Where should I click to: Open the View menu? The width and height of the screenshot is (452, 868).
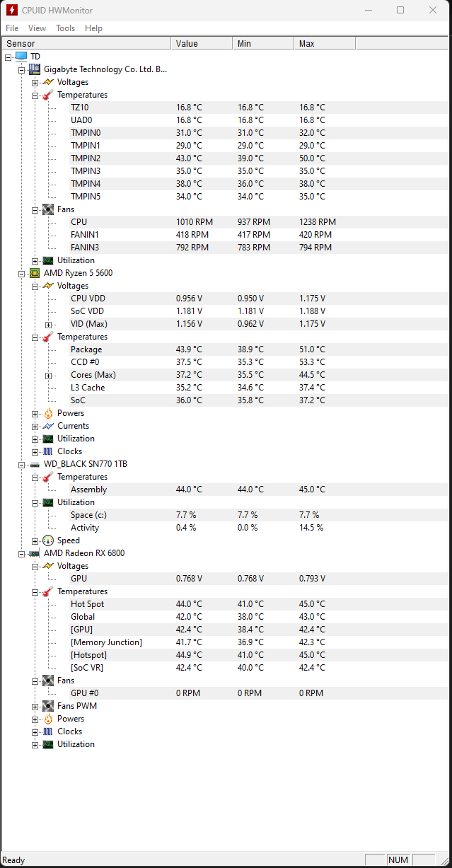37,28
